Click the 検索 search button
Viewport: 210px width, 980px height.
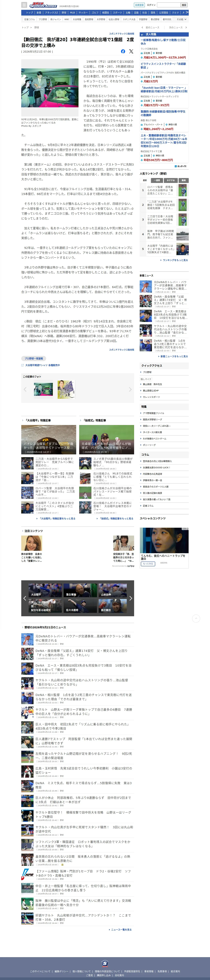click(x=184, y=5)
